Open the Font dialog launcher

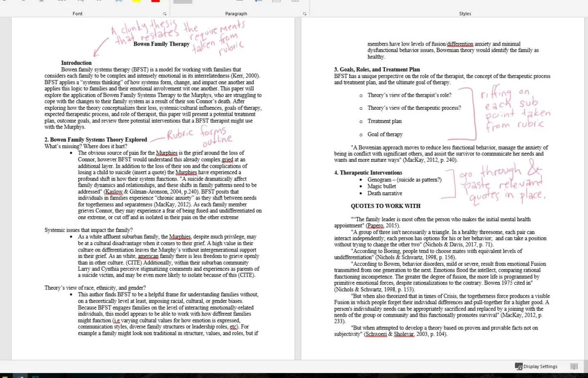(x=165, y=14)
